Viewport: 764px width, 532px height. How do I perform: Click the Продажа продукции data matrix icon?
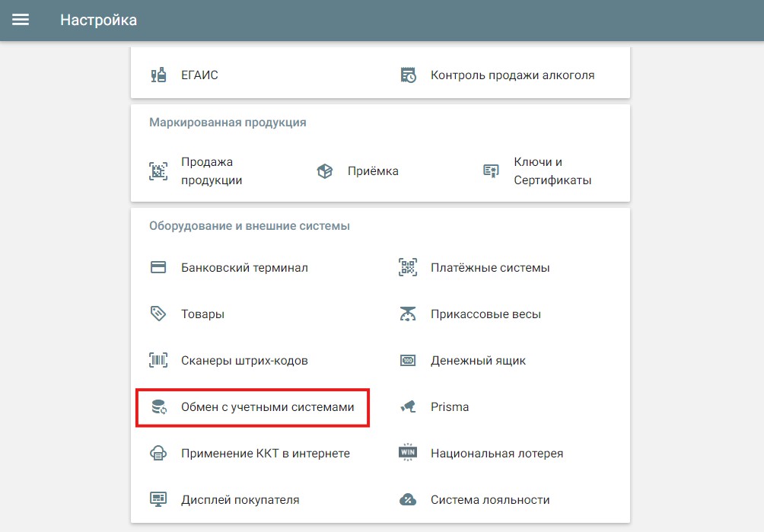click(x=158, y=171)
